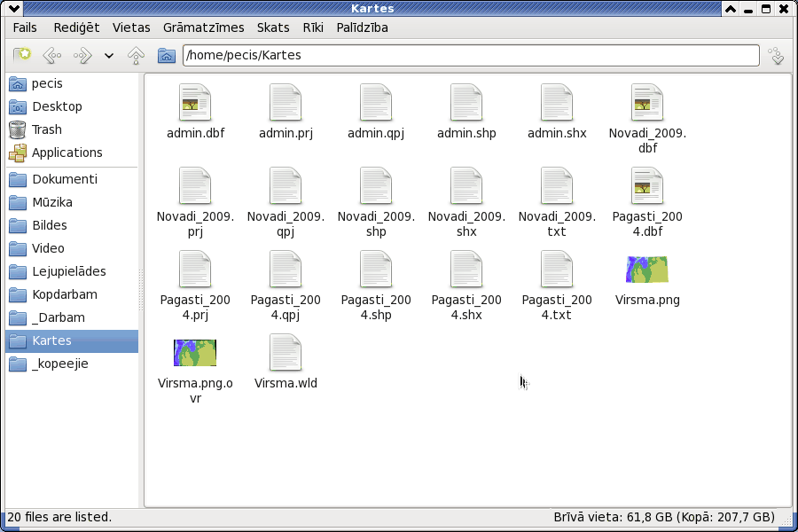Screen dimensions: 798x532
Task: Select the Virsma.png.ovr map thumbnail
Action: click(x=195, y=353)
